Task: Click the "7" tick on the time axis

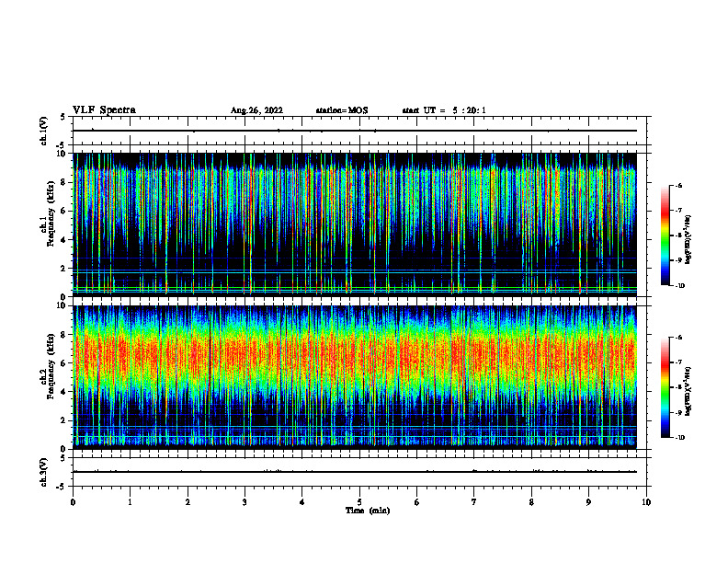Action: [474, 502]
